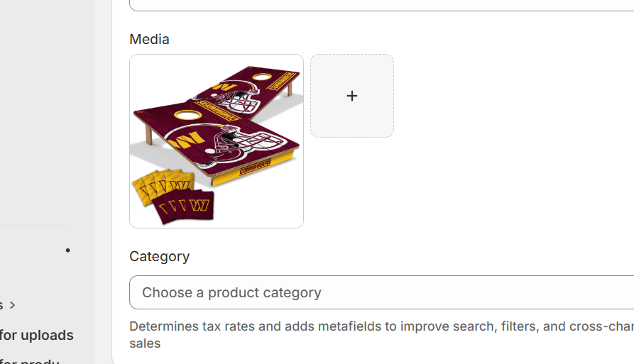
Task: Open the cut-off "for produ" sidebar entry
Action: click(30, 360)
